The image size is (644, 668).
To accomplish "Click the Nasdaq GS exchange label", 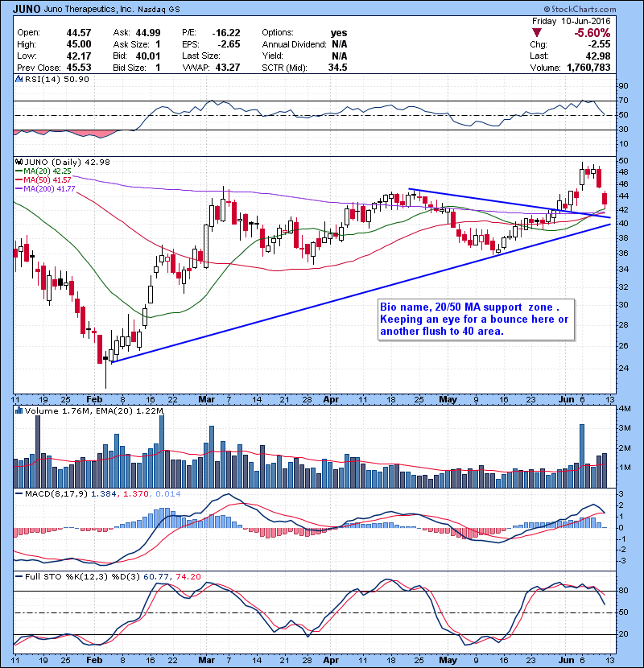I will 159,10.
